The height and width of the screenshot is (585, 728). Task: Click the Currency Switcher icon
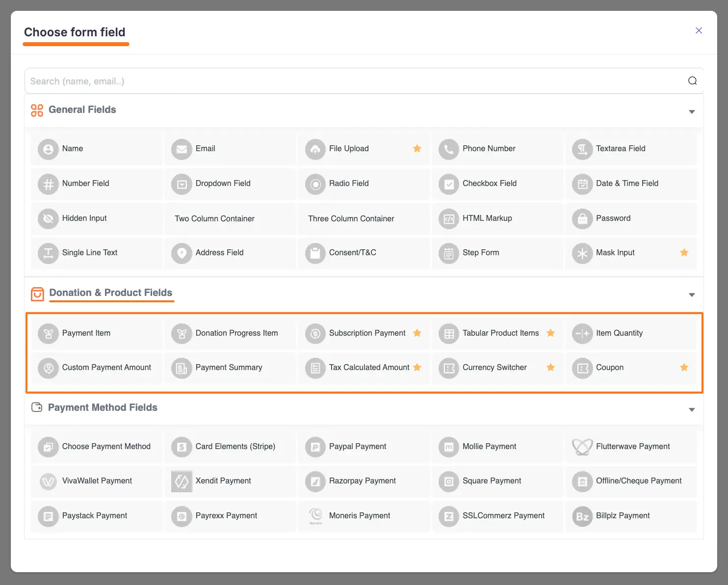[x=448, y=368]
